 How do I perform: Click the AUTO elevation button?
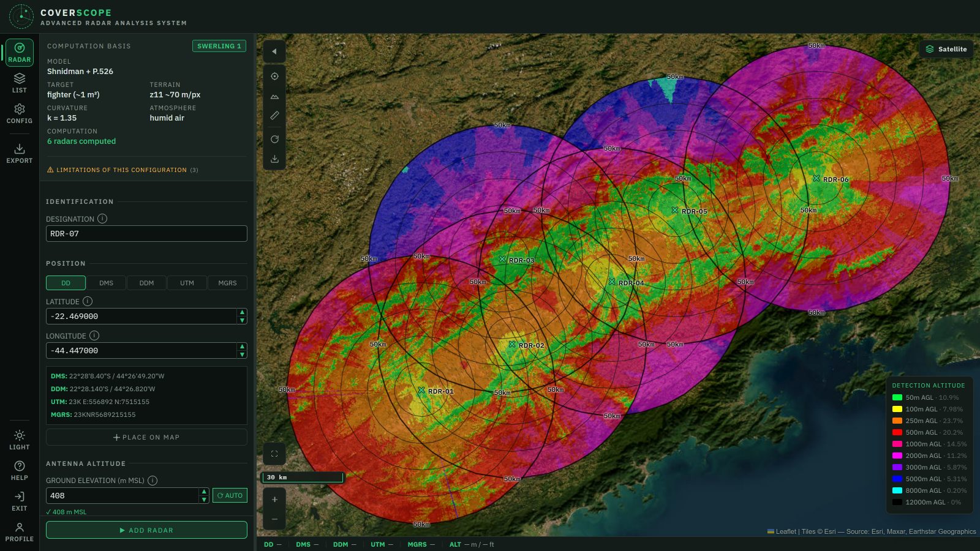tap(230, 495)
